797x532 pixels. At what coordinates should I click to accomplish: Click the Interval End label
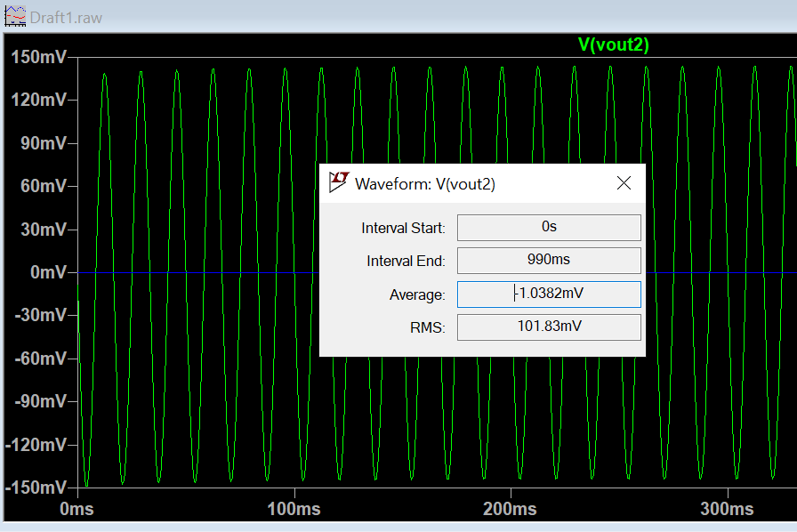406,261
